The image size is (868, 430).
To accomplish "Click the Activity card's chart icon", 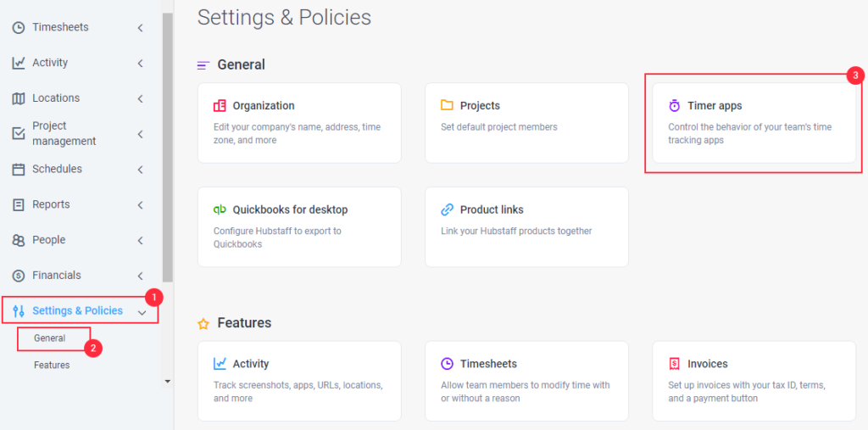I will 220,364.
